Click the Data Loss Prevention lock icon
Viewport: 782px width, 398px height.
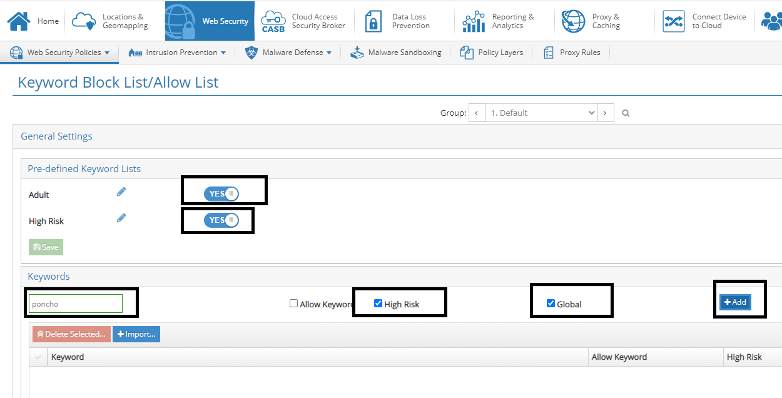[373, 21]
